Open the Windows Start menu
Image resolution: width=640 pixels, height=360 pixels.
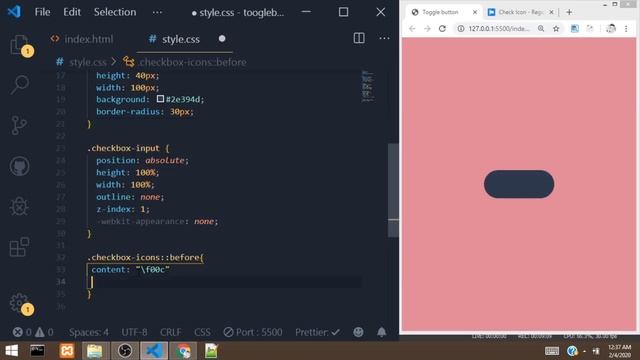click(x=11, y=351)
